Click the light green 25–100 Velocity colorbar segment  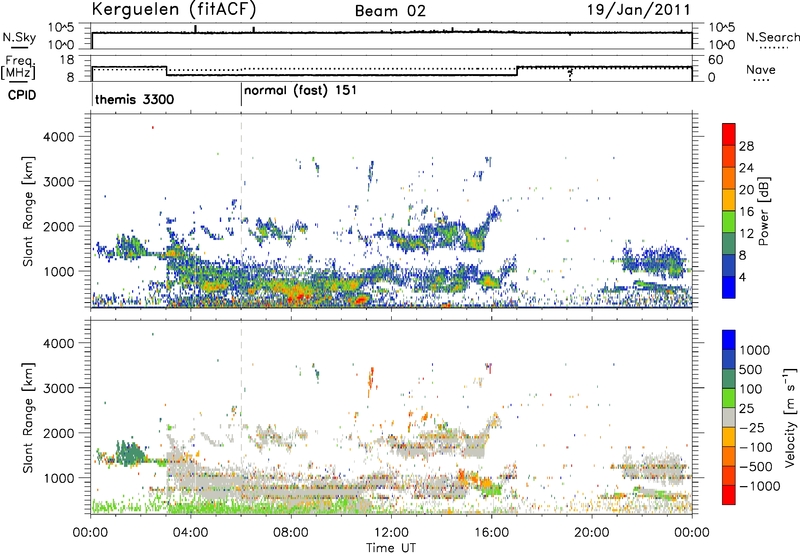(x=729, y=398)
